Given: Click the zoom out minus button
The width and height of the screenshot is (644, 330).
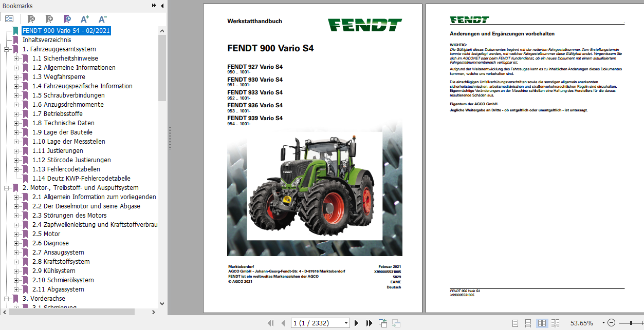Looking at the screenshot, I should [x=611, y=323].
